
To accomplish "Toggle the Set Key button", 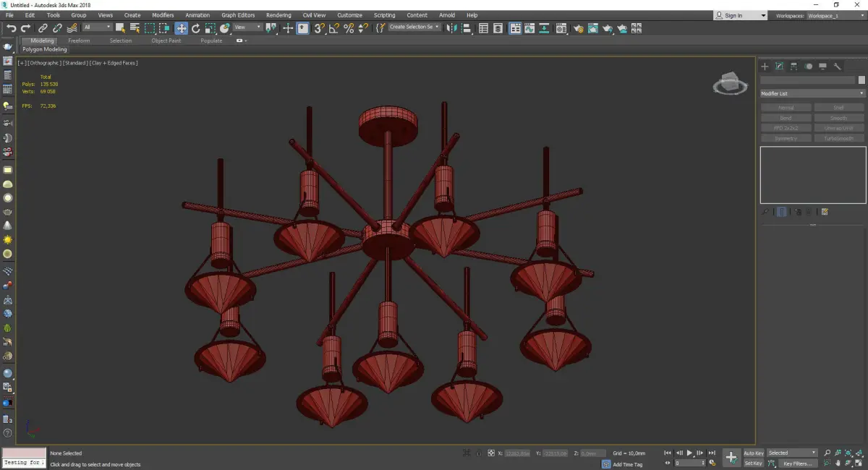I will click(753, 463).
